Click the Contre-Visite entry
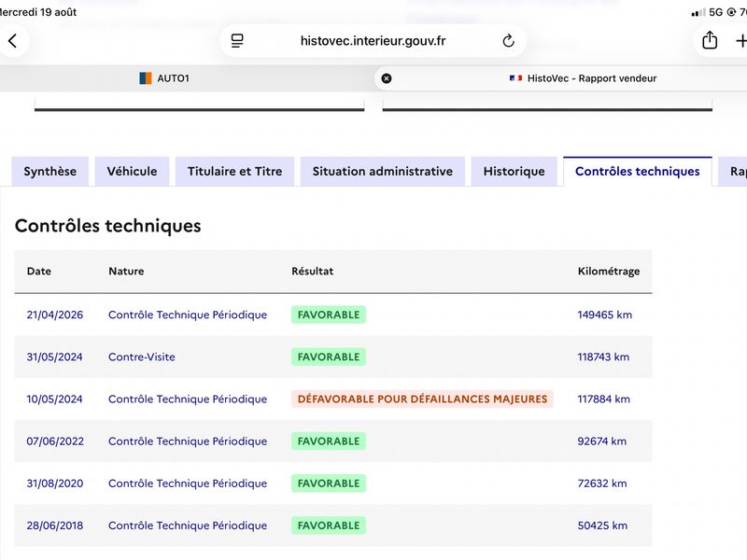747x560 pixels. point(142,357)
